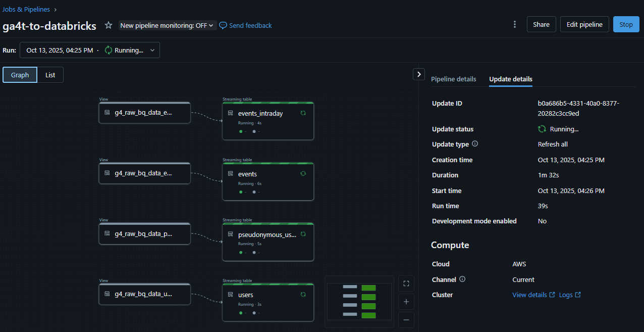Open New pipeline monitoring OFF dropdown
The height and width of the screenshot is (332, 644).
(168, 25)
